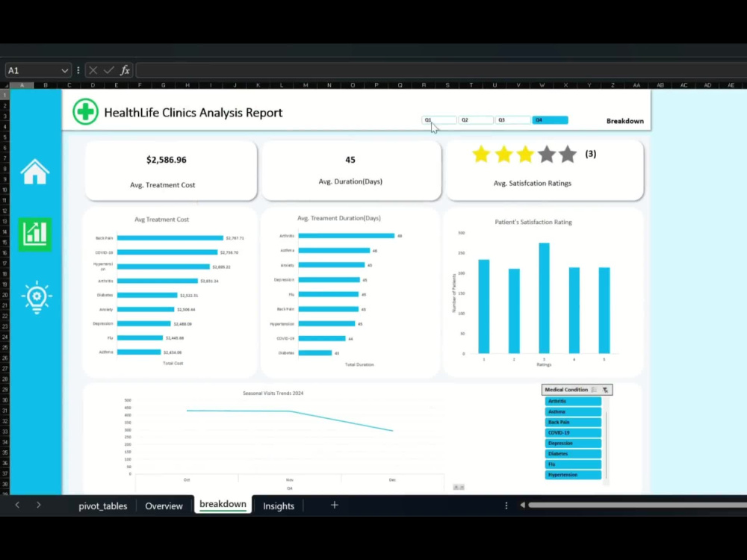Toggle Depression in Medical Condition slicer
The image size is (747, 560).
coord(573,444)
